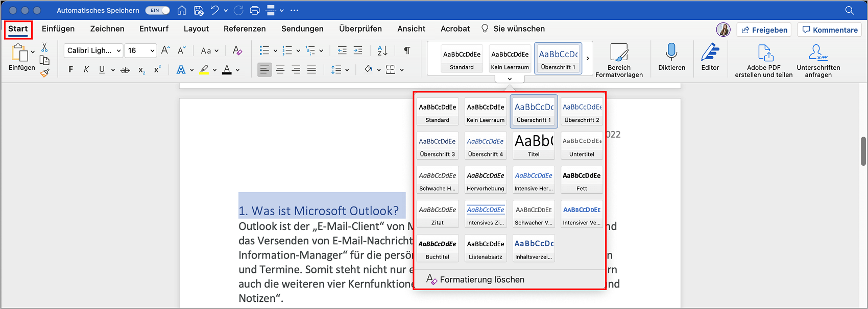Start dictation with the Diktieren microphone
The image size is (868, 309).
671,57
